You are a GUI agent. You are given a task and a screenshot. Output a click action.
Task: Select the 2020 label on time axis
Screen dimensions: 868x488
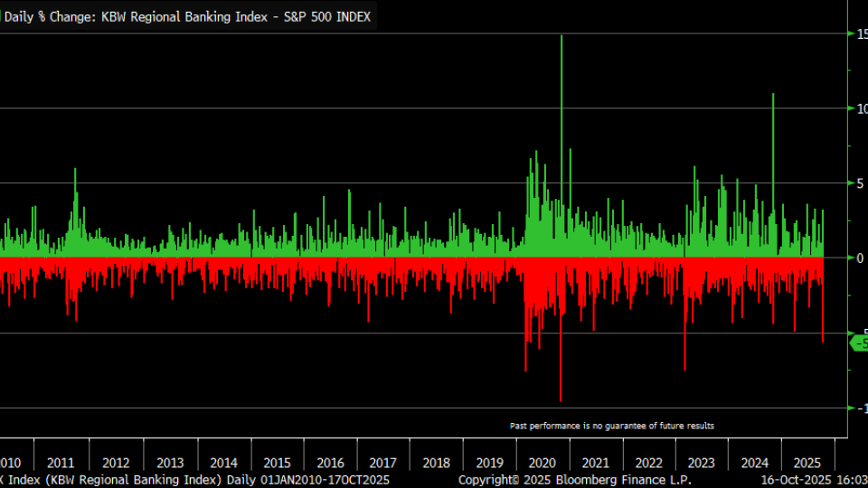pos(542,462)
